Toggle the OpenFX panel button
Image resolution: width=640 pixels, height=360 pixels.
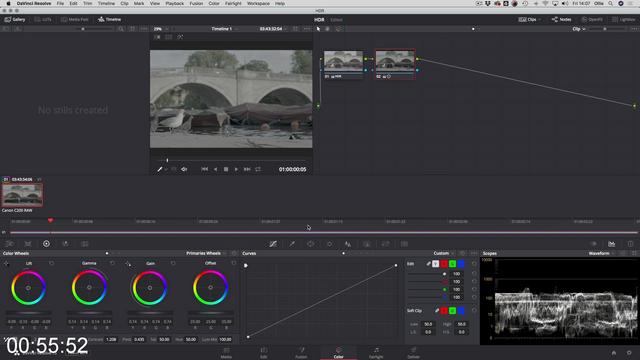[592, 19]
